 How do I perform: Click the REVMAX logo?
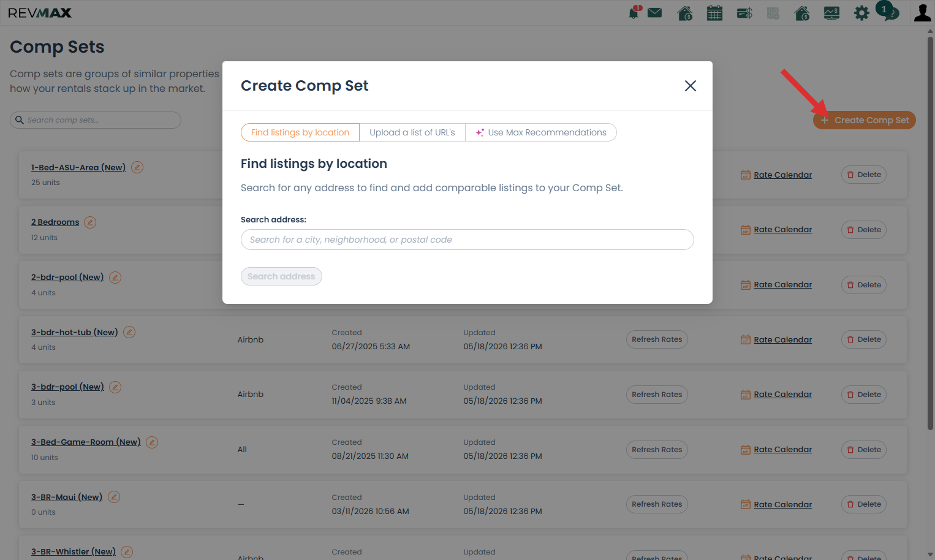tap(40, 13)
